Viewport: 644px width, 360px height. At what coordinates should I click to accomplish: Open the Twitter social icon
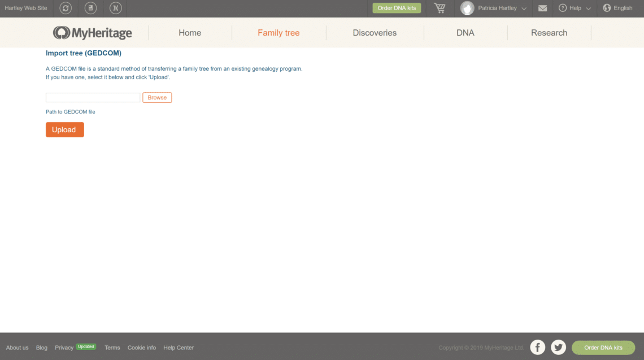tap(558, 347)
